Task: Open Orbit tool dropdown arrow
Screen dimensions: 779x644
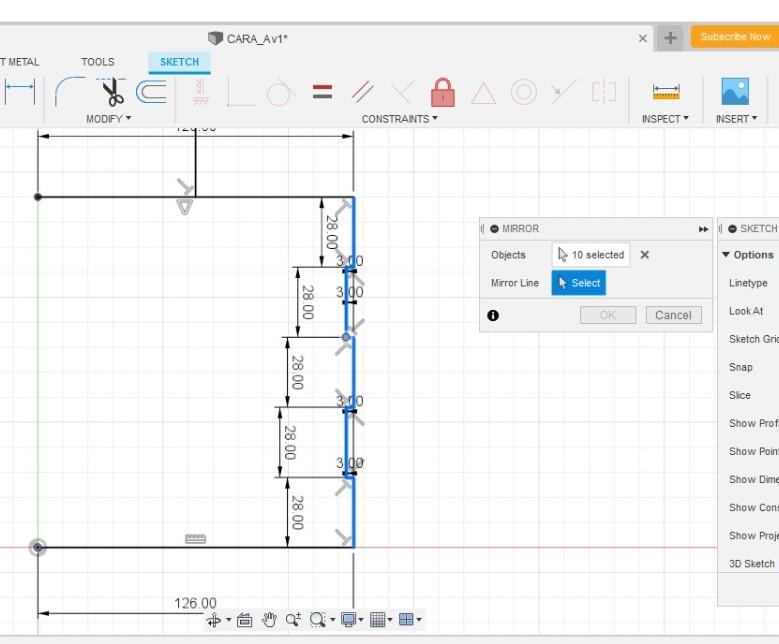Action: coord(229,620)
